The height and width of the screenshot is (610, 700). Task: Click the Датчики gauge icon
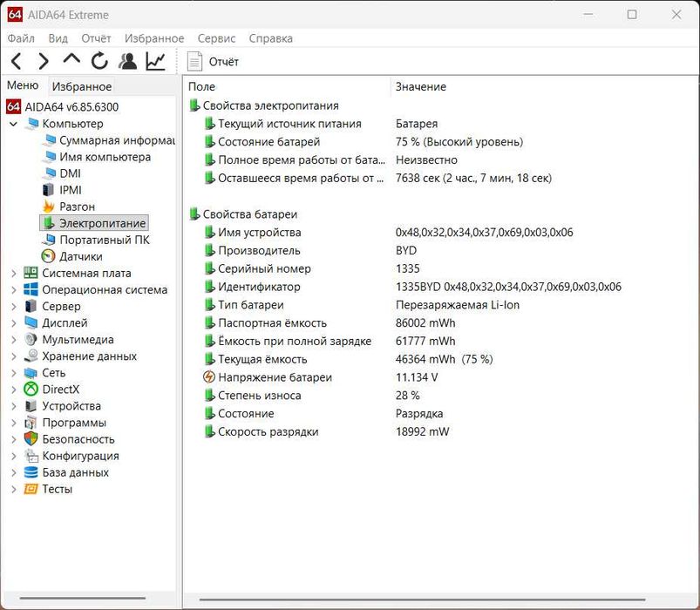point(48,256)
